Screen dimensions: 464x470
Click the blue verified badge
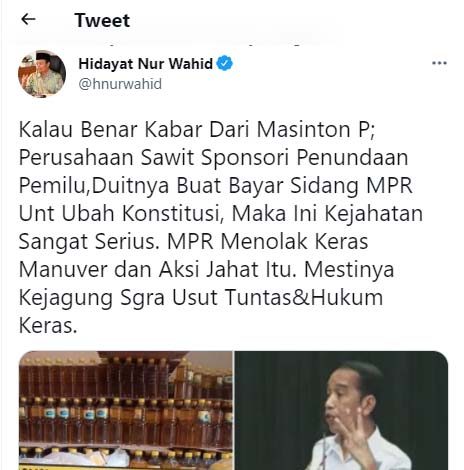225,63
